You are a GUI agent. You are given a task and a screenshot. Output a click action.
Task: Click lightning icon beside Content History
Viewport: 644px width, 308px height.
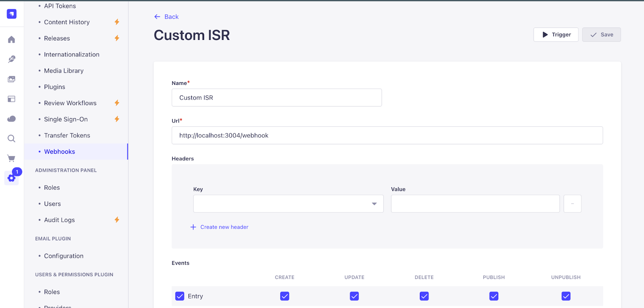click(x=117, y=22)
